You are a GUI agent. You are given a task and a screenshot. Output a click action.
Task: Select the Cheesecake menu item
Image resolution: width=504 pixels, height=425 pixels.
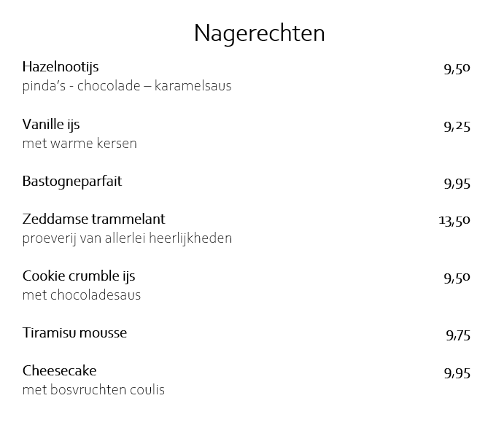point(59,371)
